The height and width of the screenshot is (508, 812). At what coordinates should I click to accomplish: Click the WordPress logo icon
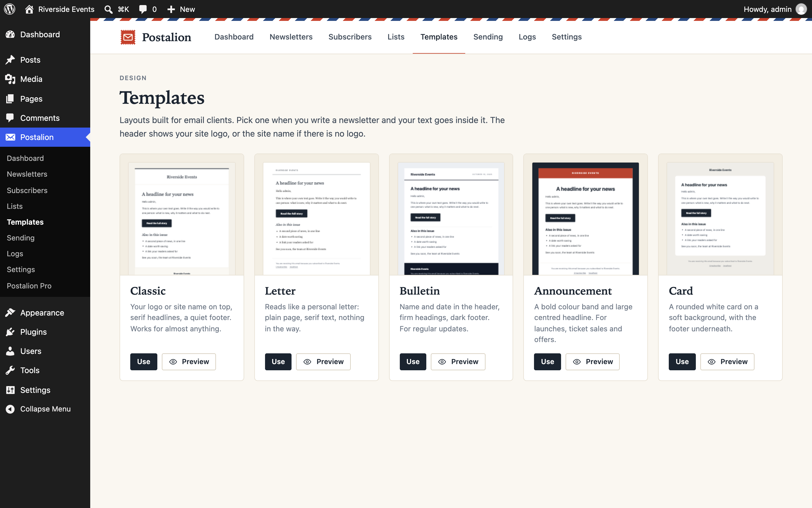point(10,9)
